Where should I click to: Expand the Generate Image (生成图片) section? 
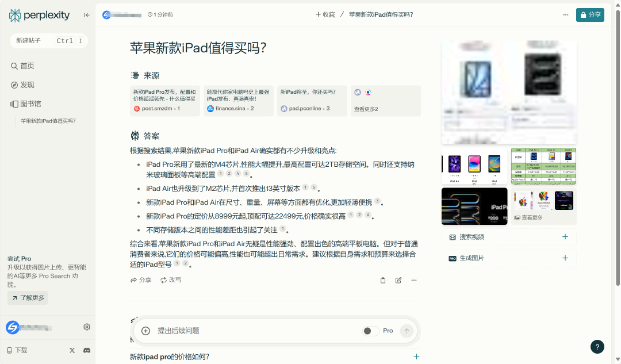565,258
